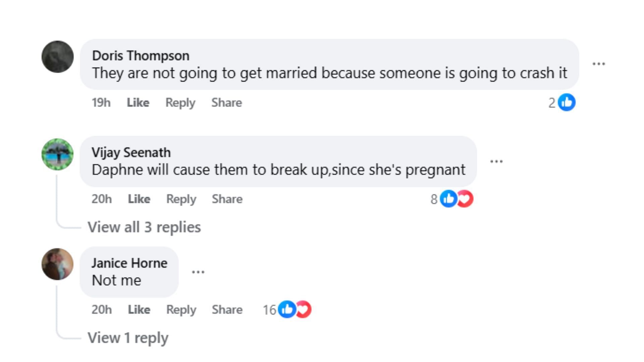Screen dimensions: 644x362
Task: Like Vijay Seenath's comment
Action: pyautogui.click(x=139, y=199)
